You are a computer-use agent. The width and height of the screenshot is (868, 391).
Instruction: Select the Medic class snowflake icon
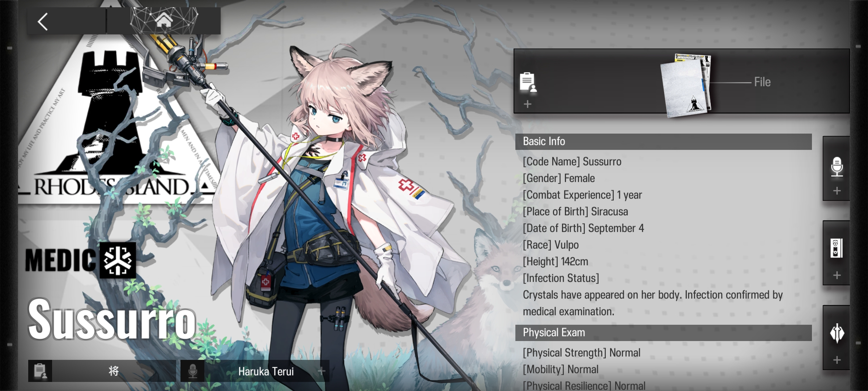(118, 260)
